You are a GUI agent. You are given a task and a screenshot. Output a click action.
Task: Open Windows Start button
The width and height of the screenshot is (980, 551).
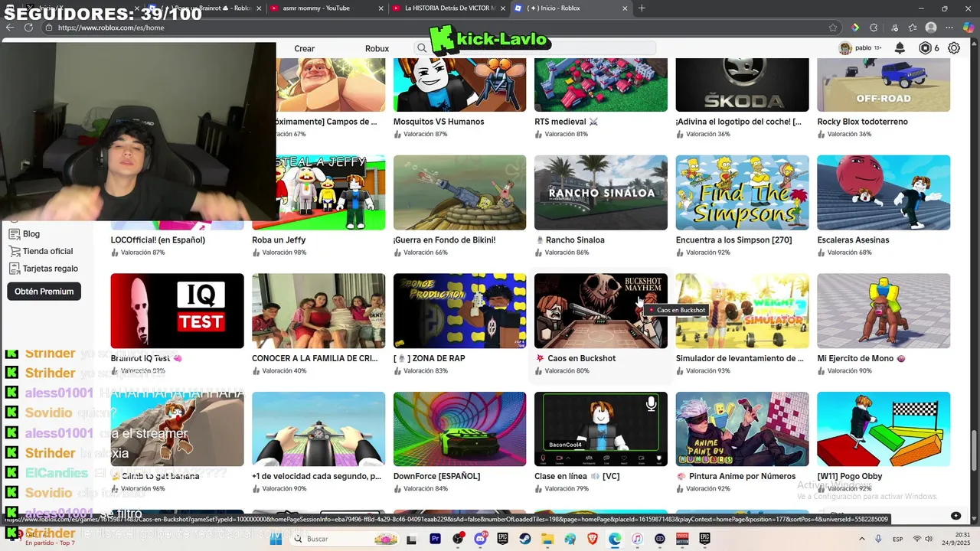[275, 539]
